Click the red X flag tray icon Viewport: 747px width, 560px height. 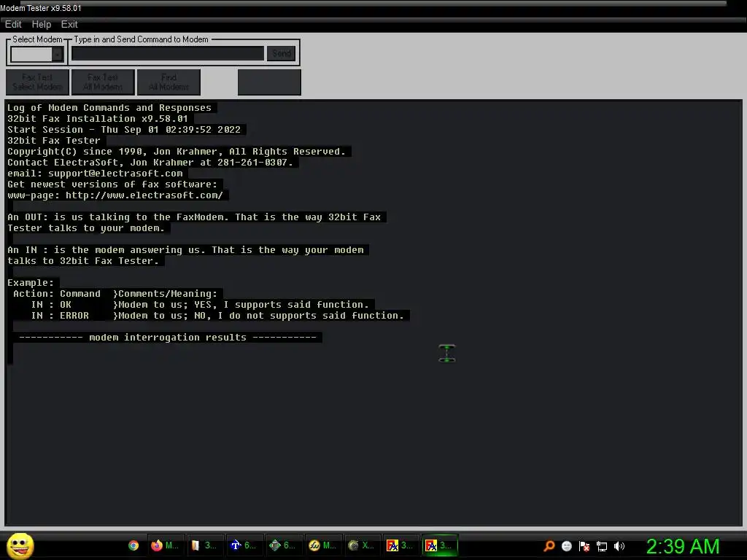(x=584, y=545)
